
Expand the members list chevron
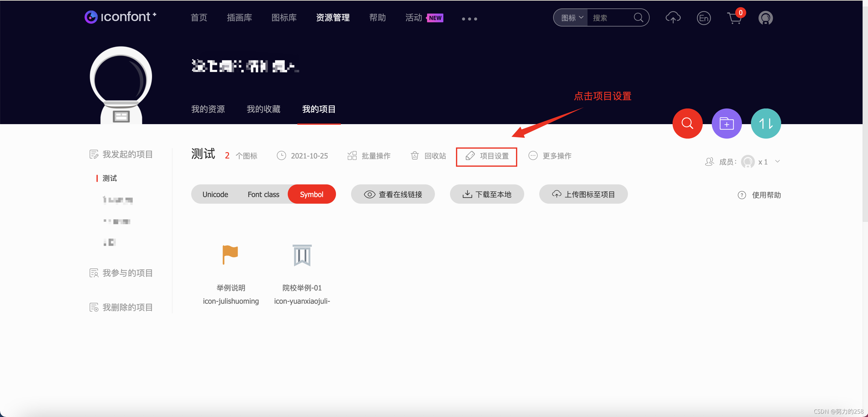(x=777, y=161)
